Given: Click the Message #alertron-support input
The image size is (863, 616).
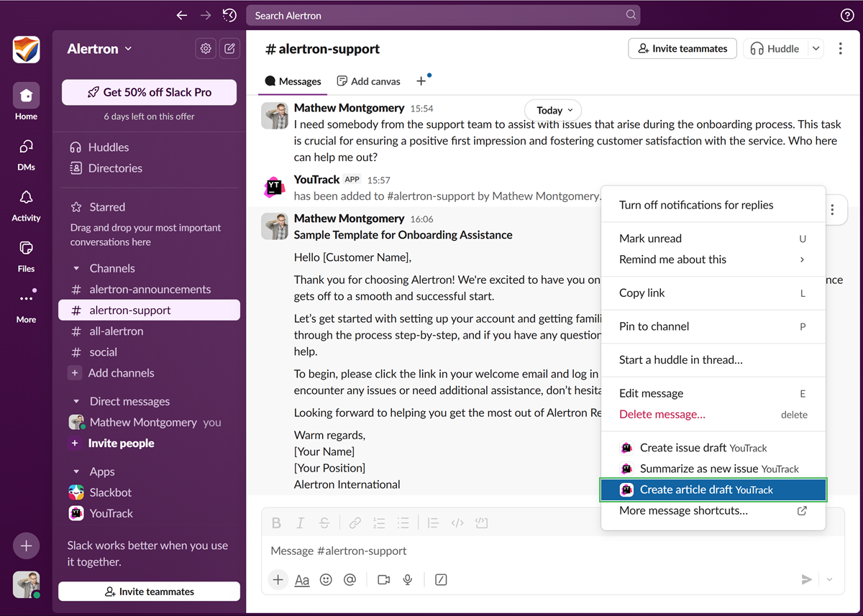Looking at the screenshot, I should pyautogui.click(x=552, y=551).
